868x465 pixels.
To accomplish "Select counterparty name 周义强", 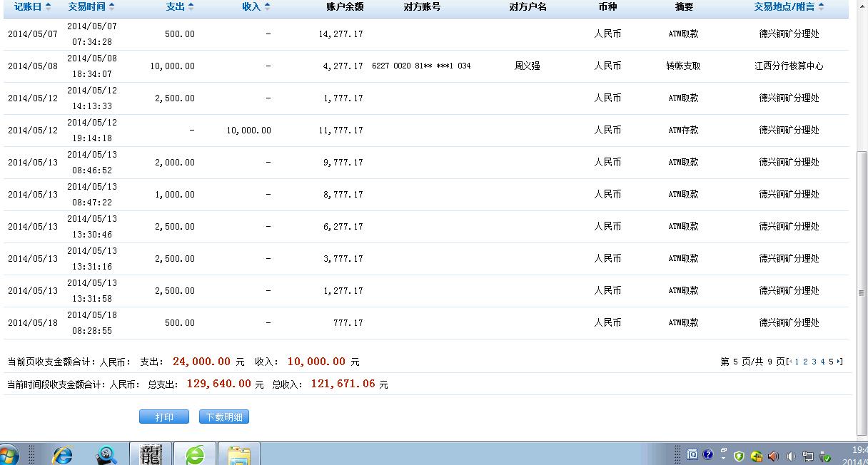I will click(x=528, y=66).
